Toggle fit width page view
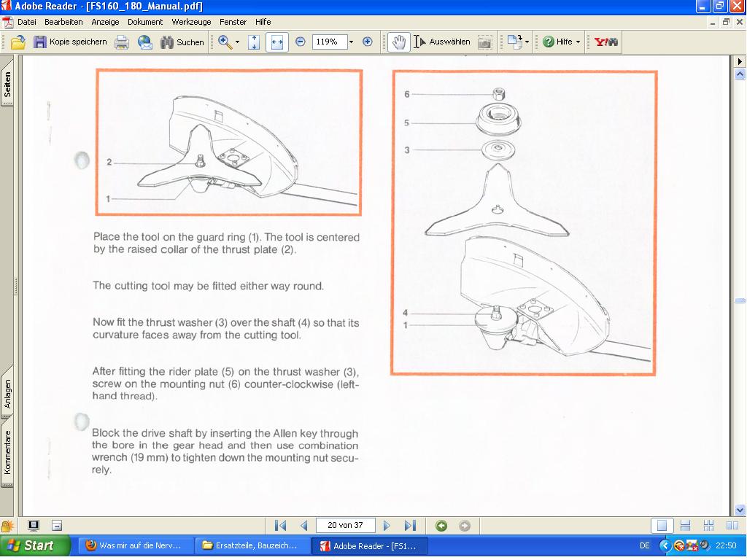 click(276, 42)
